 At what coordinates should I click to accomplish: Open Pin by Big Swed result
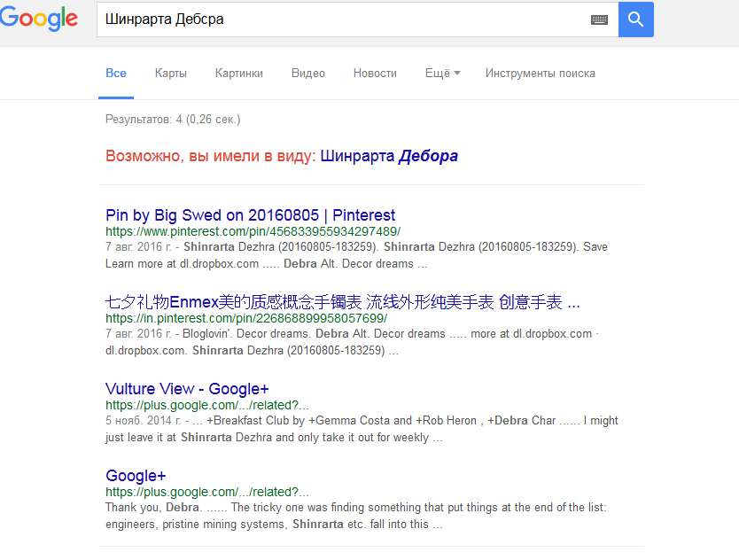250,215
